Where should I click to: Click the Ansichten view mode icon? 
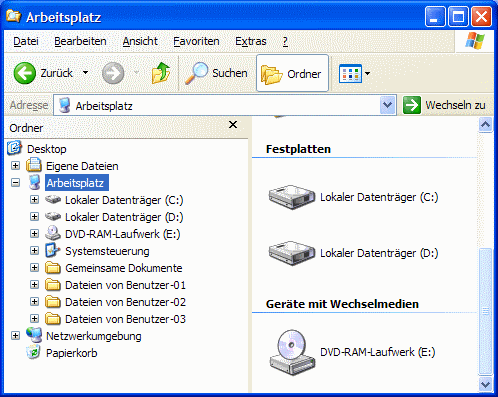[350, 73]
